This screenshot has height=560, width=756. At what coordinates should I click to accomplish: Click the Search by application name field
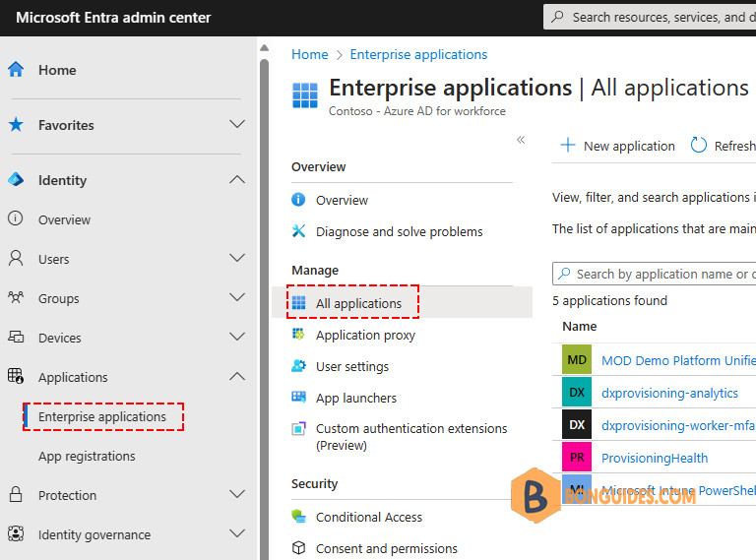[655, 274]
